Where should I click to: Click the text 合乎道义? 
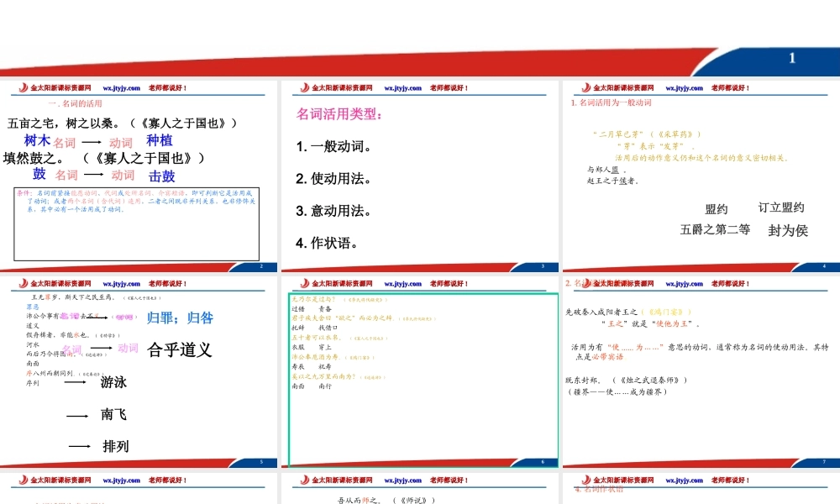180,349
